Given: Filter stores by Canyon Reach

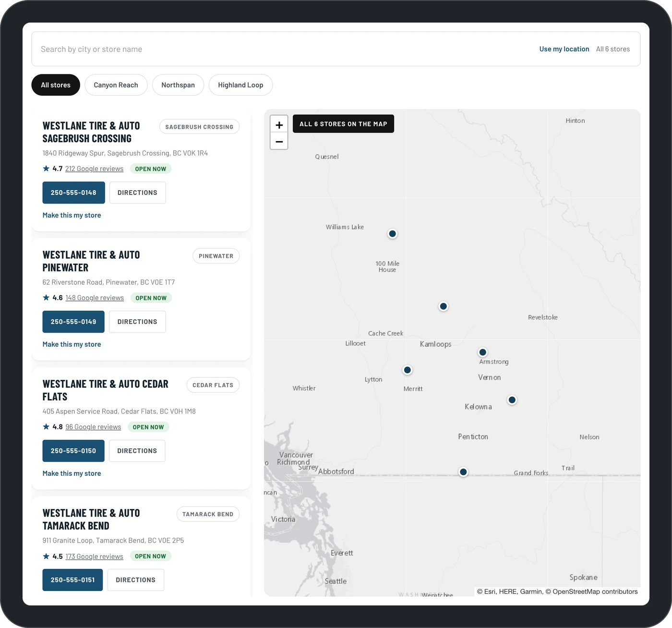Looking at the screenshot, I should point(116,85).
